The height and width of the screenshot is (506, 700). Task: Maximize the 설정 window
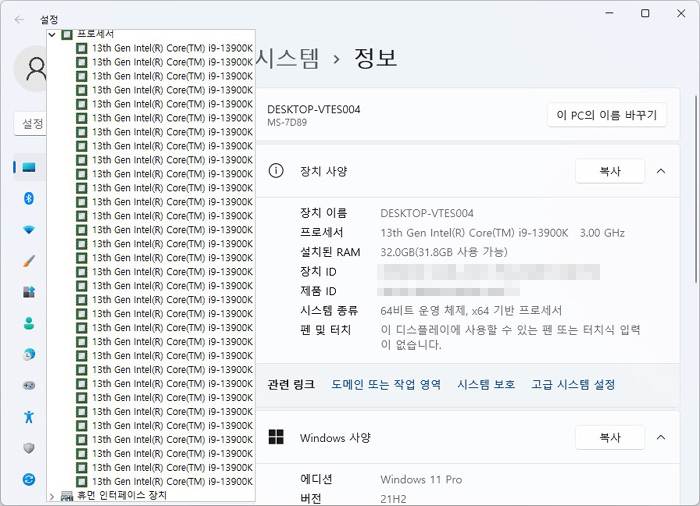pos(645,13)
